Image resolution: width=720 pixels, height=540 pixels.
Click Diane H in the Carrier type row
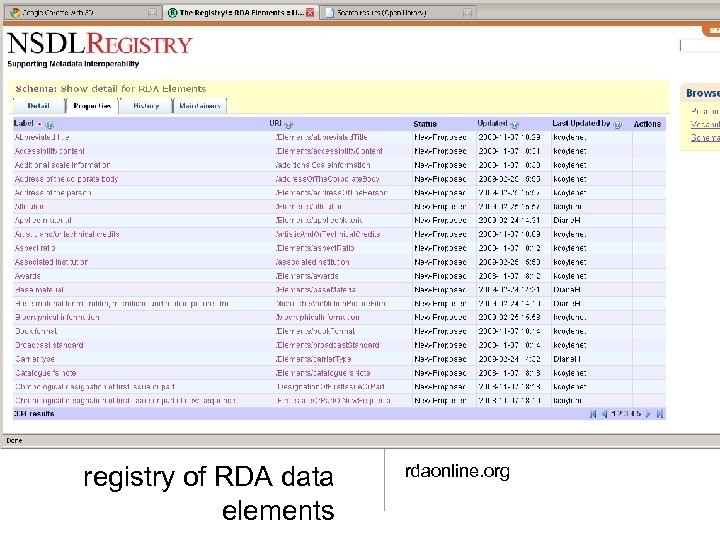coord(567,359)
